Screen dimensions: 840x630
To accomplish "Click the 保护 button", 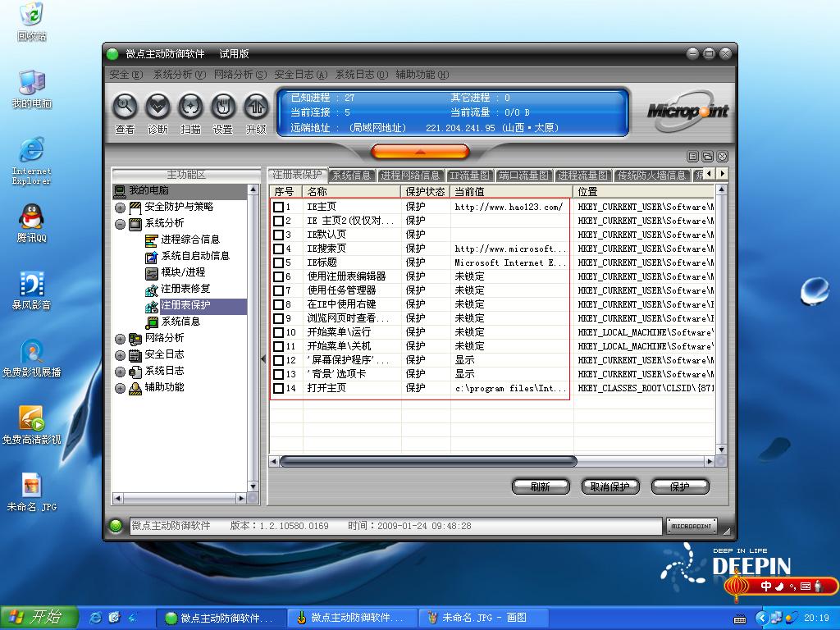I will [679, 486].
